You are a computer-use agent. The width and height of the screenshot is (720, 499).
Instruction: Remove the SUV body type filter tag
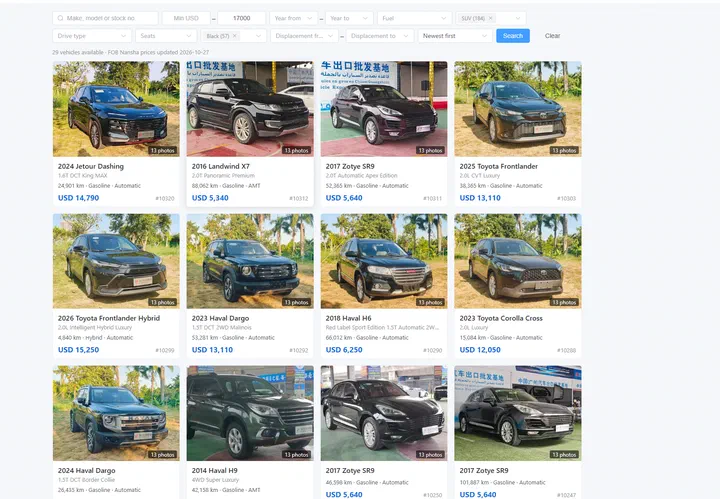(x=490, y=18)
